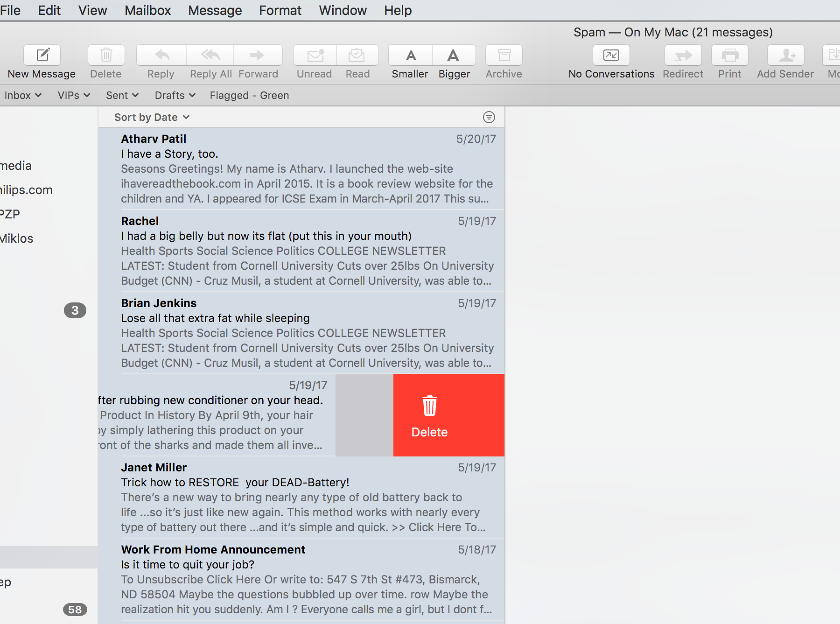Open the Edit menu
The image size is (840, 624).
49,10
